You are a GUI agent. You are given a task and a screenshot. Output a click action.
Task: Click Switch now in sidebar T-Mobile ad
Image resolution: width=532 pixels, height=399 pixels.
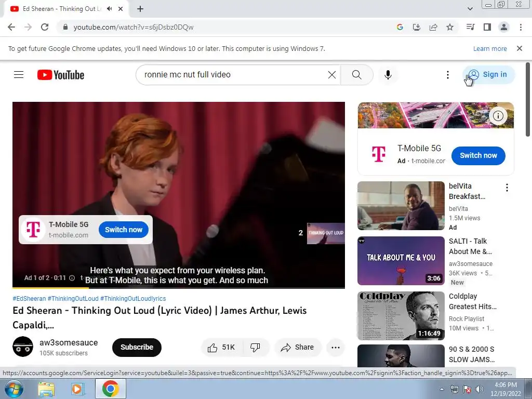(478, 155)
